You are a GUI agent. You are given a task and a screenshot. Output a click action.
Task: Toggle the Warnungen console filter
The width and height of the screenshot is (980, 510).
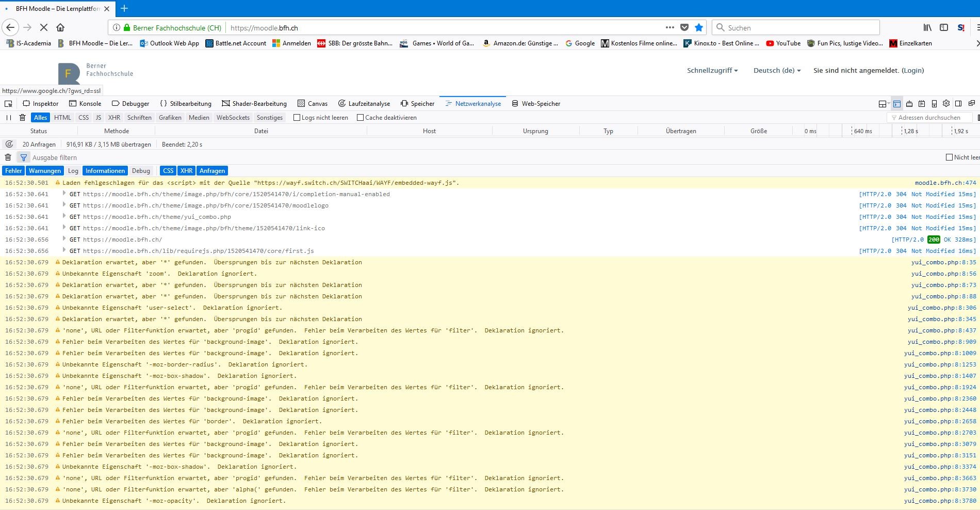(45, 171)
